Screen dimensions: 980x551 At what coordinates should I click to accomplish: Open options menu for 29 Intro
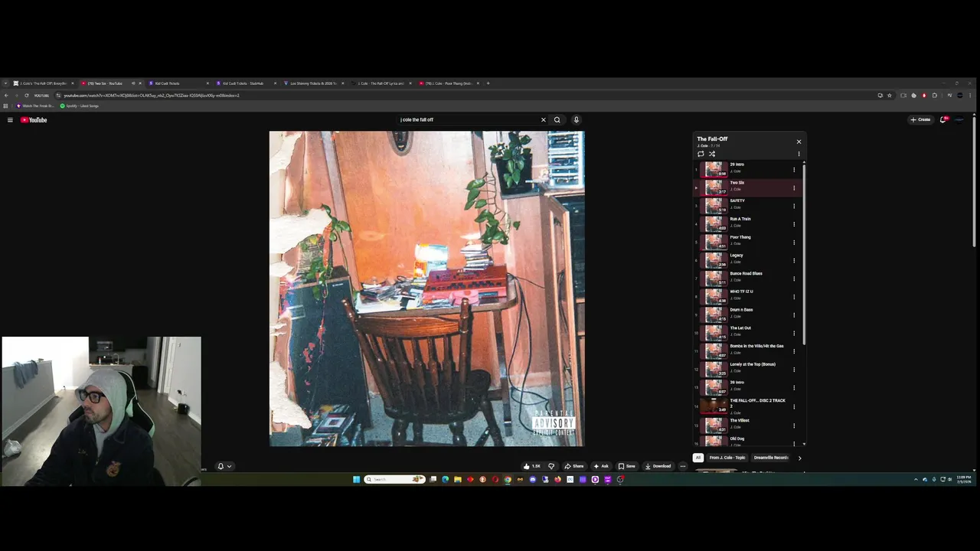tap(794, 170)
